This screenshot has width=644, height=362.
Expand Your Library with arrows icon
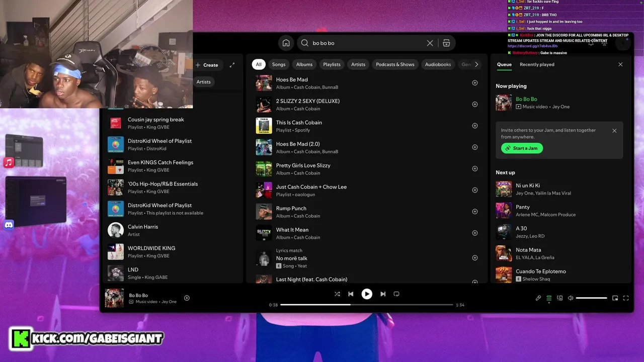click(232, 65)
